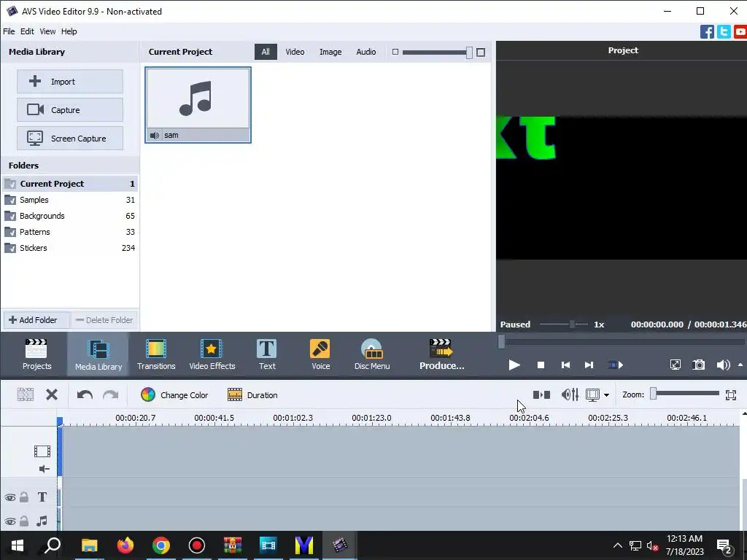Open the Projects section

(36, 354)
